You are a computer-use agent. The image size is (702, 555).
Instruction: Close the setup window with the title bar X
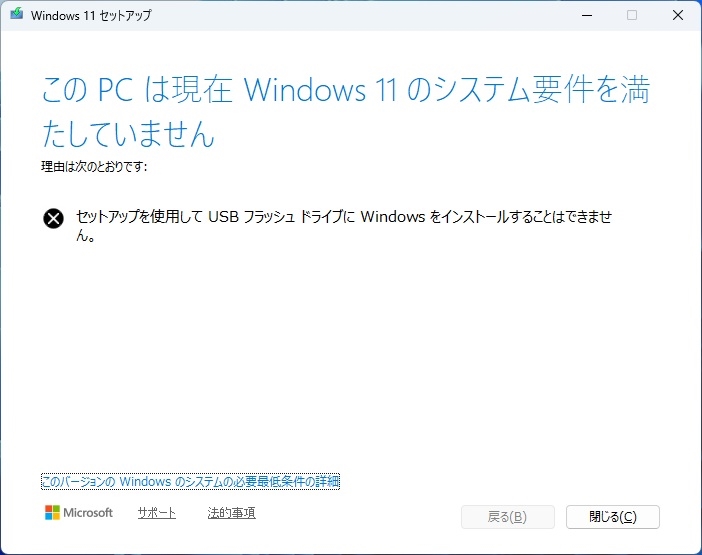[678, 15]
